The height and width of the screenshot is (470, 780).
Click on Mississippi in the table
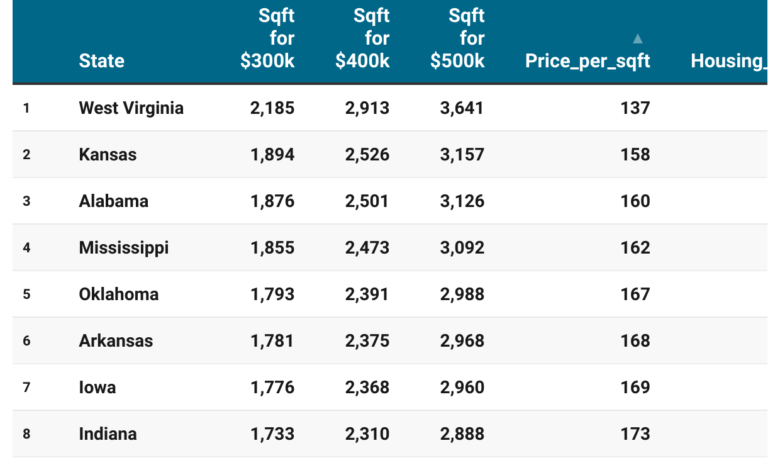(124, 247)
